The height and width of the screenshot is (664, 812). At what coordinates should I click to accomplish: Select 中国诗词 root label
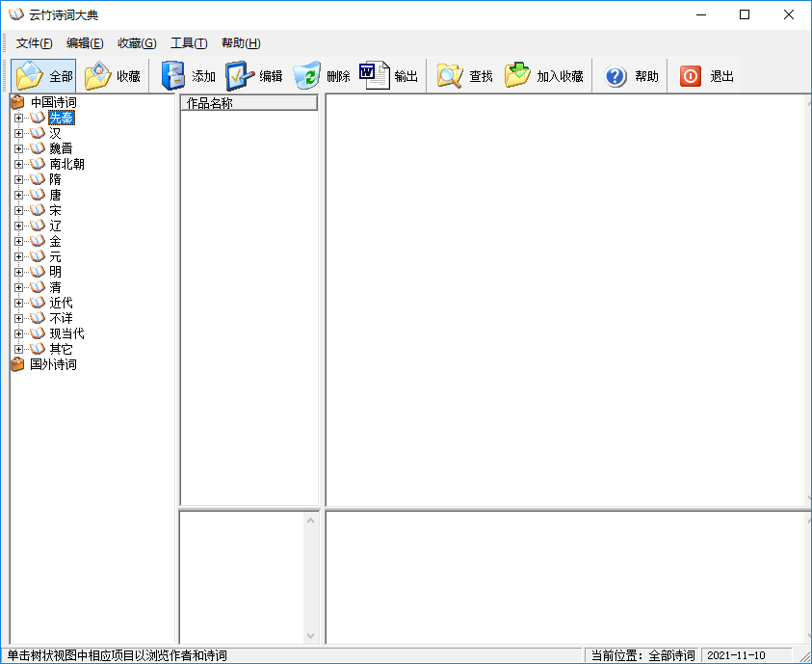click(x=53, y=102)
